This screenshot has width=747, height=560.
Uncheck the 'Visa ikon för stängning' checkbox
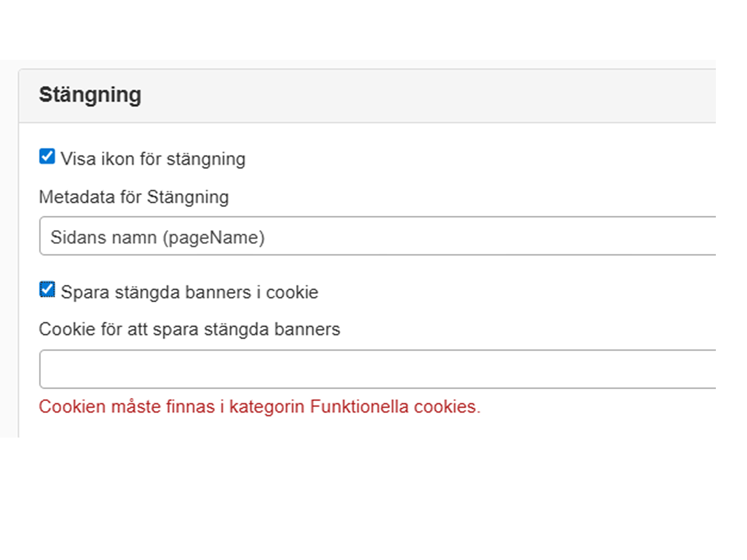47,157
